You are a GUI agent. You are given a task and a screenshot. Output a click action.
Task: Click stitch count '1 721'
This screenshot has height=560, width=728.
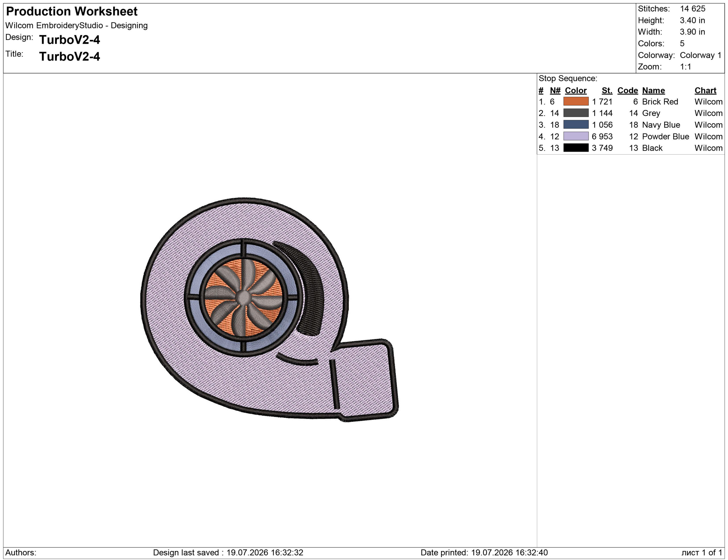point(602,101)
